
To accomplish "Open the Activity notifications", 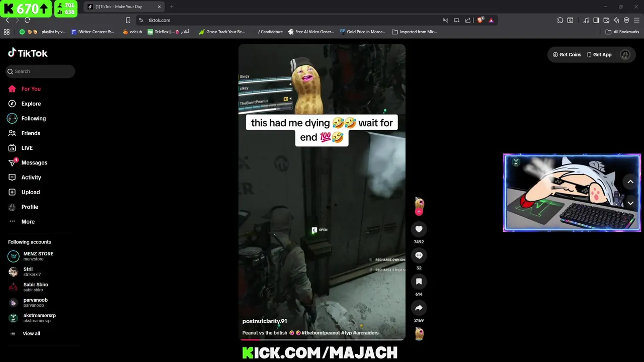I will (x=25, y=177).
